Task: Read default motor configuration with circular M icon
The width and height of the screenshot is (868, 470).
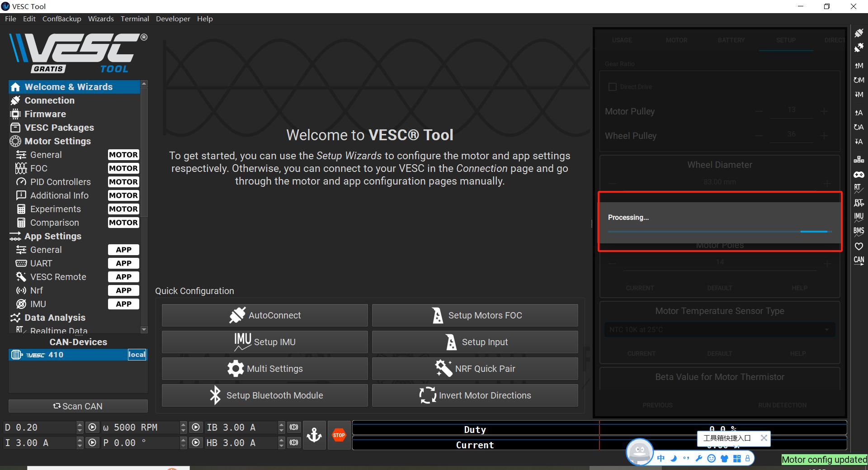Action: 859,80
